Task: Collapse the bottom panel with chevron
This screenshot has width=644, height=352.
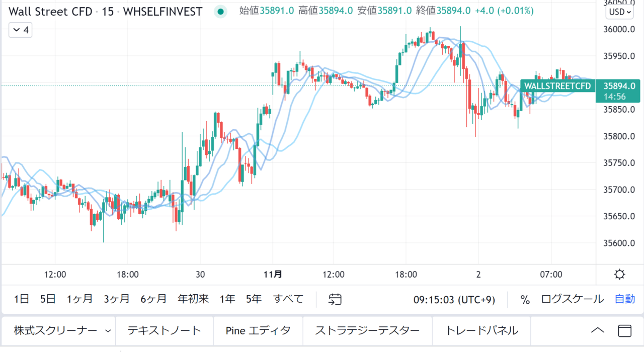Action: (597, 330)
